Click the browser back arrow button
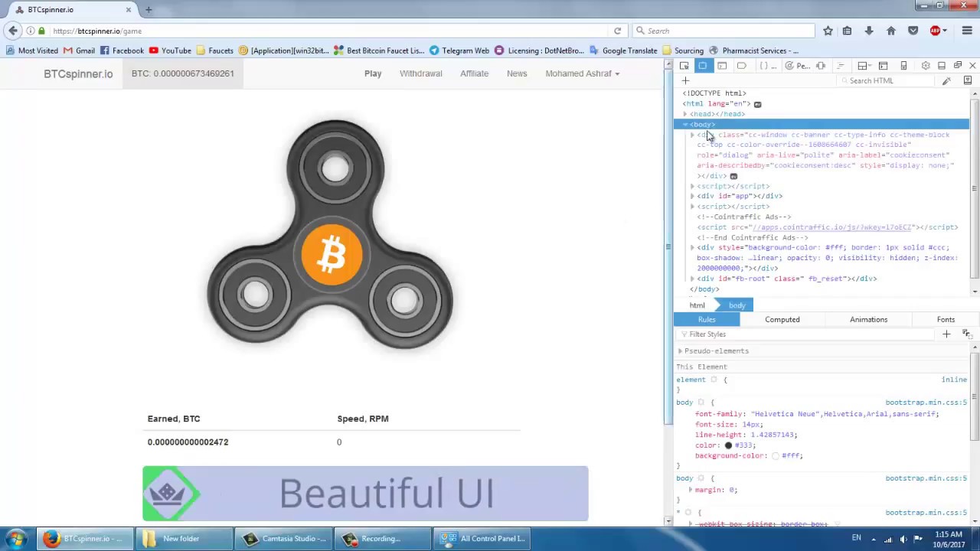Screen dimensions: 980x551 [x=13, y=31]
